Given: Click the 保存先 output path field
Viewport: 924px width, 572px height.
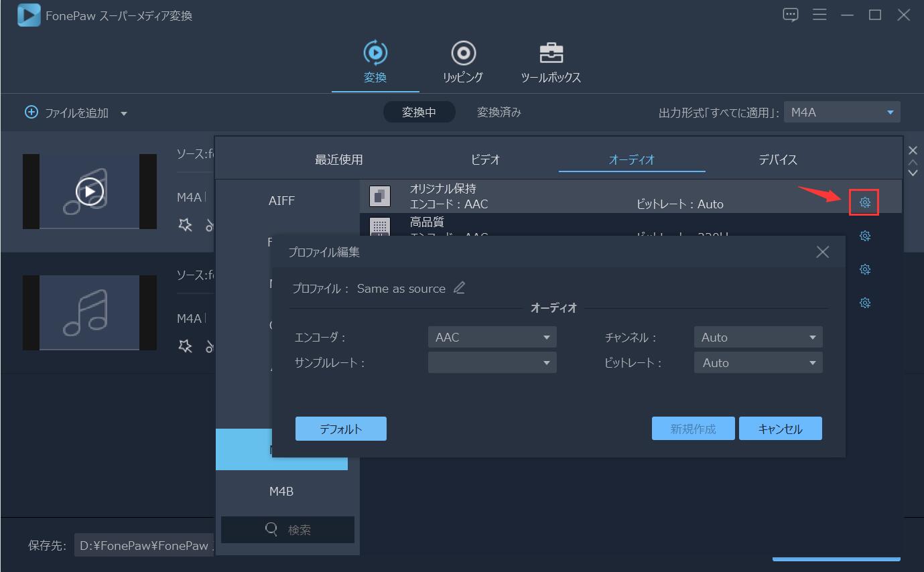Looking at the screenshot, I should (144, 546).
